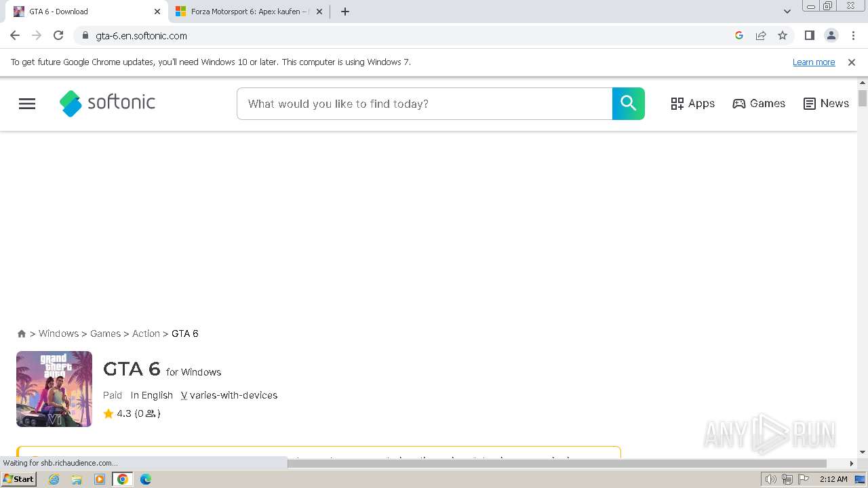
Task: Click the home breadcrumb icon
Action: (x=22, y=333)
